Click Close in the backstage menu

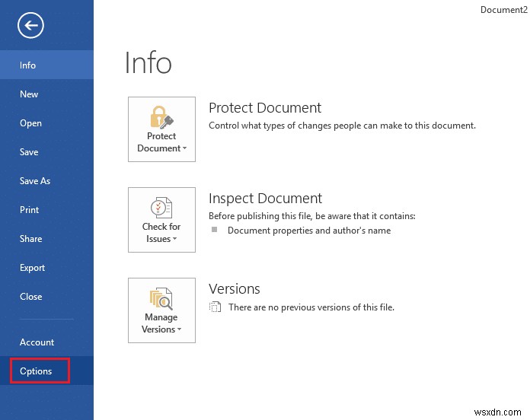coord(46,297)
